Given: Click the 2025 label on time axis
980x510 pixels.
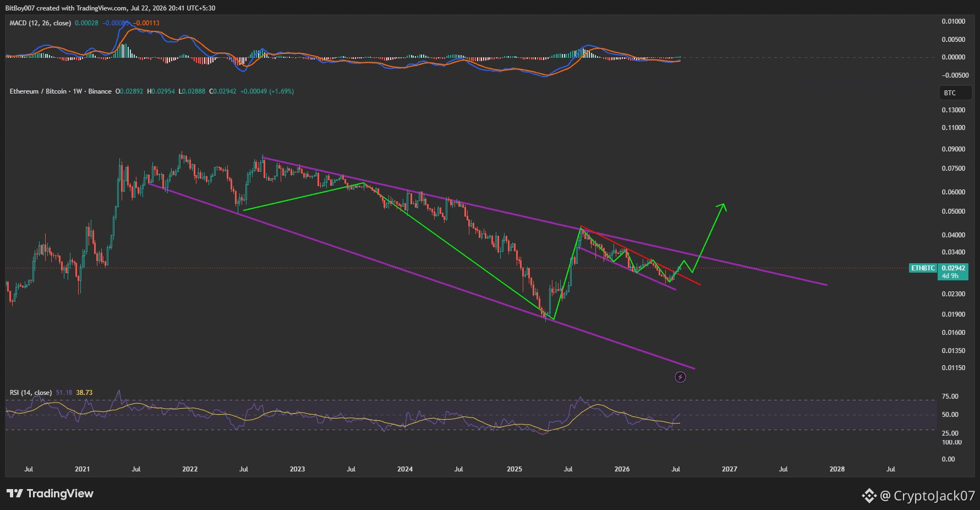Looking at the screenshot, I should click(x=514, y=469).
